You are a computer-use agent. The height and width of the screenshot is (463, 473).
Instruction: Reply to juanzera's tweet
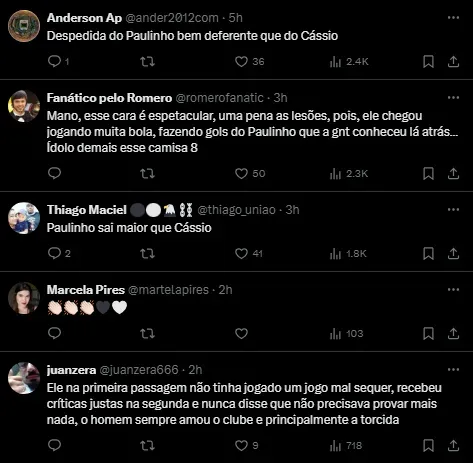[54, 445]
